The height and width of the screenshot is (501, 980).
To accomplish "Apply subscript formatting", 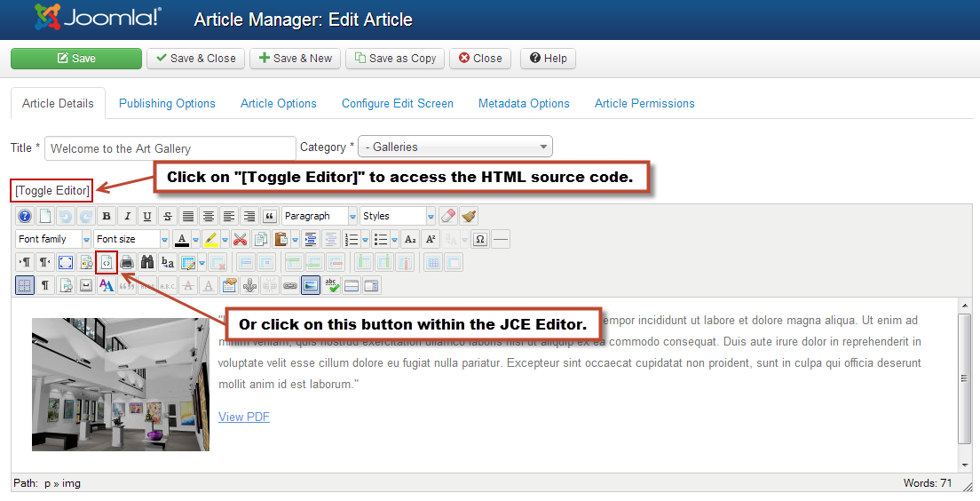I will pyautogui.click(x=410, y=239).
